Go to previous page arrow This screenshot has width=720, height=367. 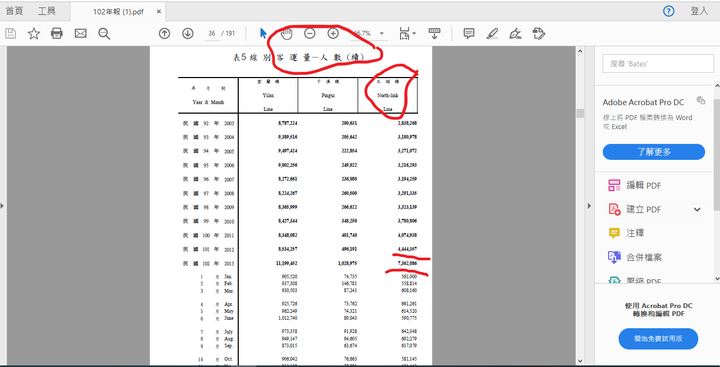click(x=164, y=34)
